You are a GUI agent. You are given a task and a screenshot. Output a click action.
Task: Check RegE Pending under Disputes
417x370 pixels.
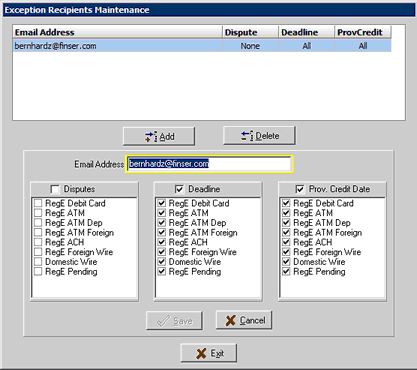(38, 271)
